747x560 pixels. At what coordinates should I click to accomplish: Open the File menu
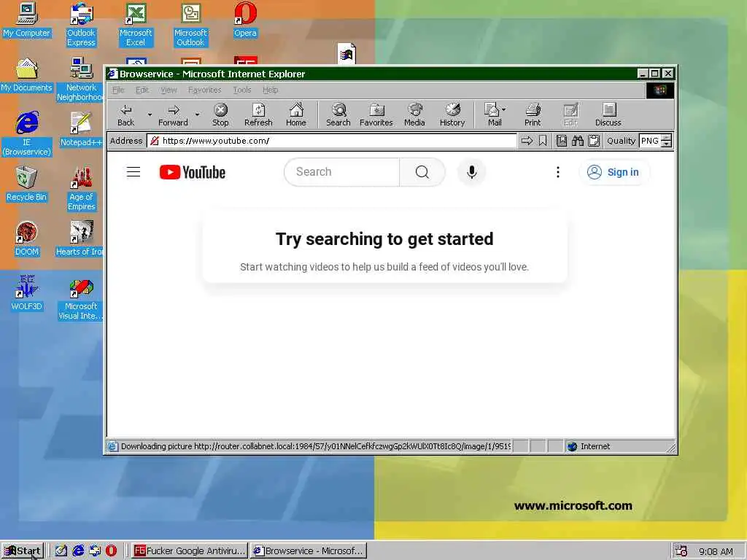coord(118,90)
